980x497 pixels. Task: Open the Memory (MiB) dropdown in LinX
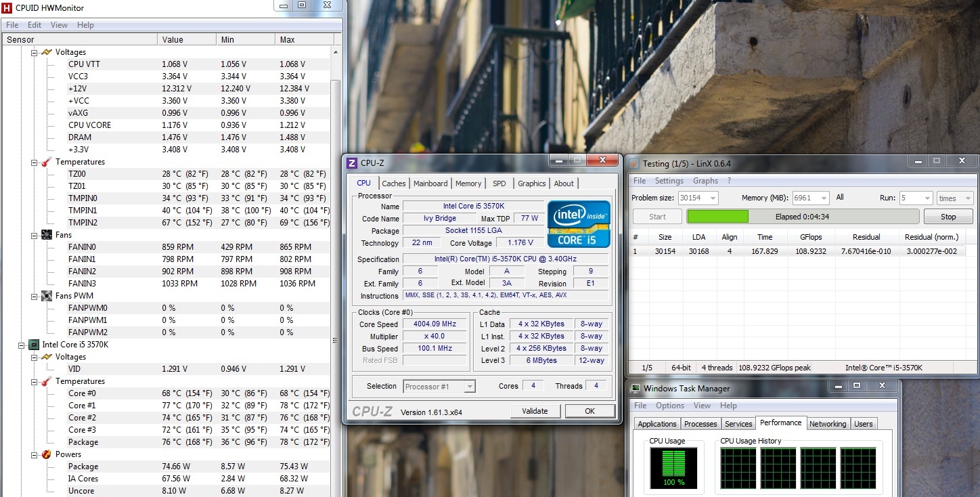click(823, 198)
